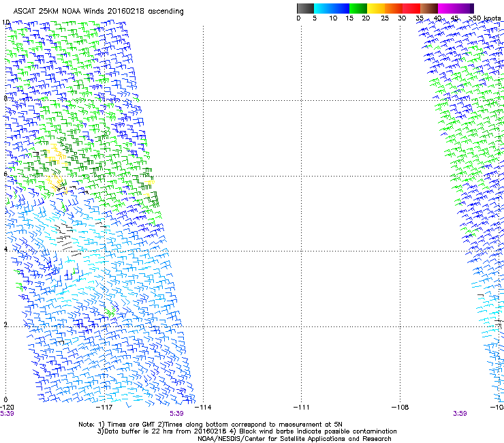504x443 pixels.
Task: Click the '35' label under the color scale
Action: [420, 18]
